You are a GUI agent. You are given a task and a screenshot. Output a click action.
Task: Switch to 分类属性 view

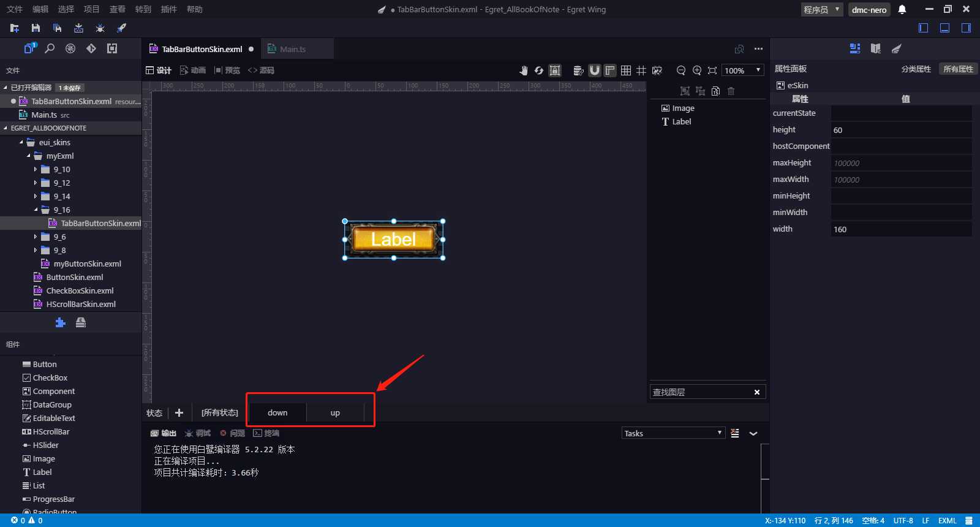tap(916, 69)
